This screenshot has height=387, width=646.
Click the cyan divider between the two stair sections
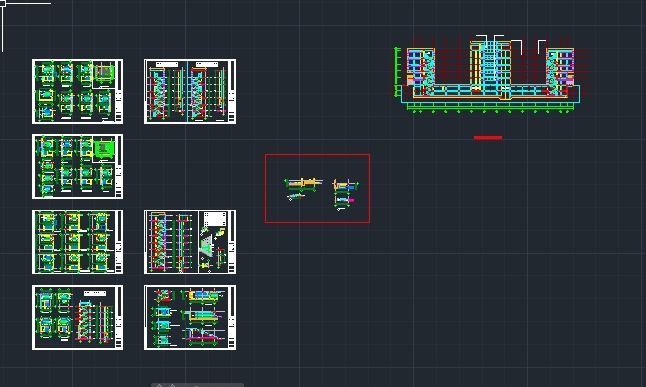coord(187,91)
